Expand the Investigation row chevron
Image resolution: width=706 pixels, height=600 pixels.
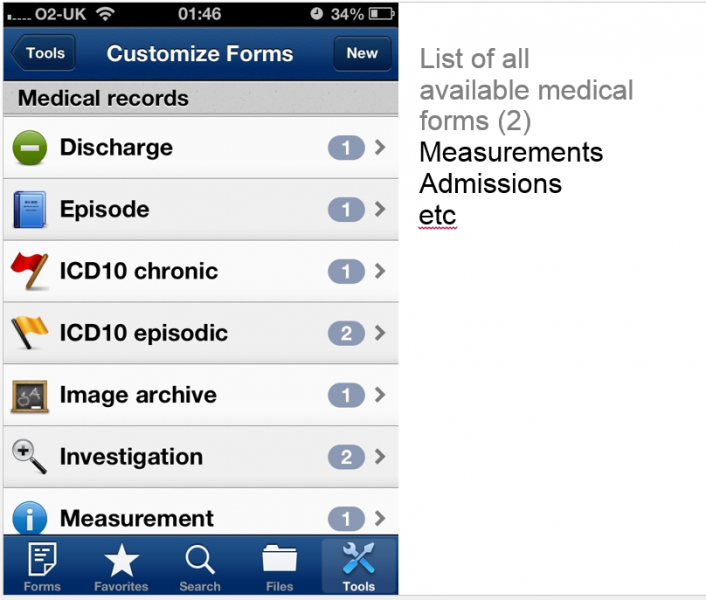point(380,457)
